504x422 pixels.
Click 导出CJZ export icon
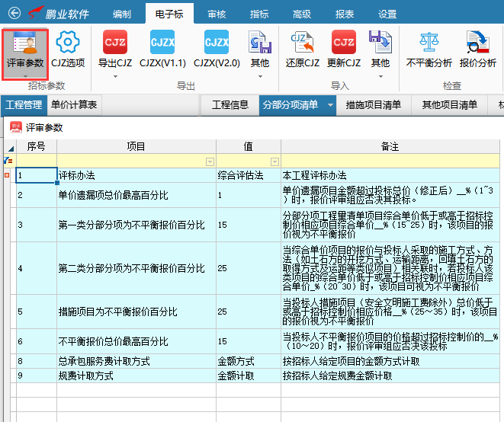click(x=115, y=43)
